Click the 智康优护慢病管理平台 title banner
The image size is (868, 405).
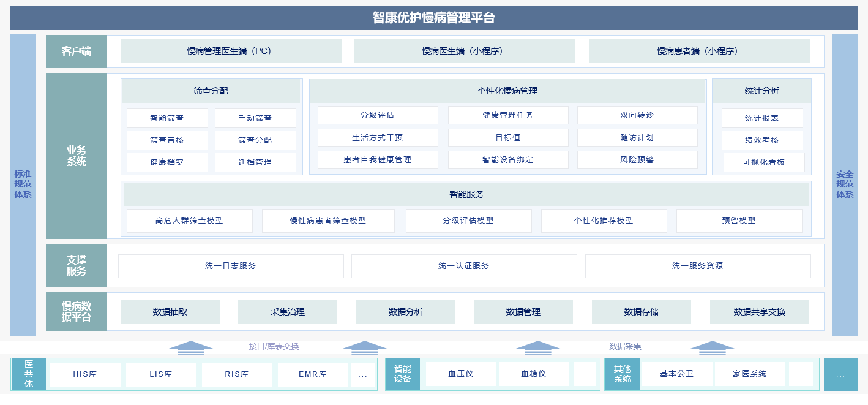[x=434, y=18]
